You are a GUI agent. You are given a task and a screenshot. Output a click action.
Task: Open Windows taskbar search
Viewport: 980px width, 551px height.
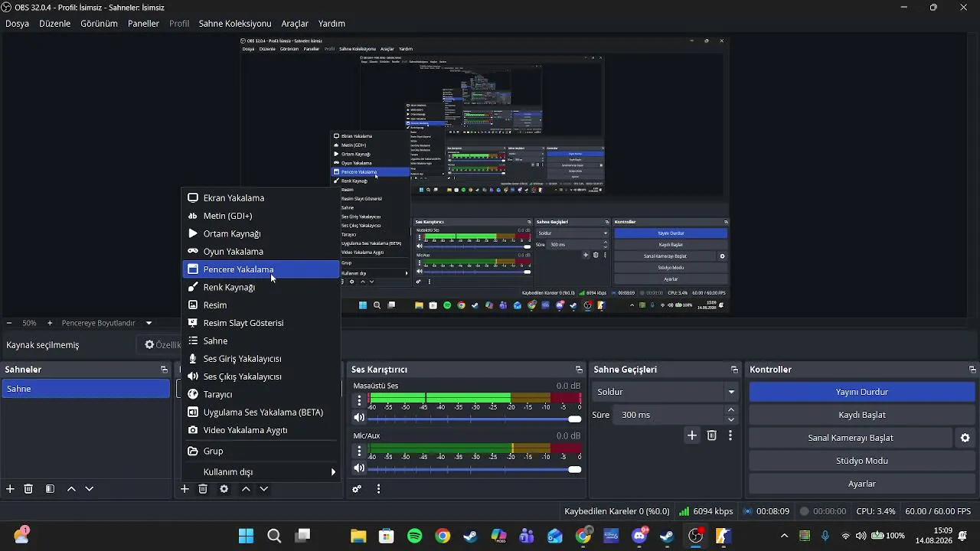[274, 536]
